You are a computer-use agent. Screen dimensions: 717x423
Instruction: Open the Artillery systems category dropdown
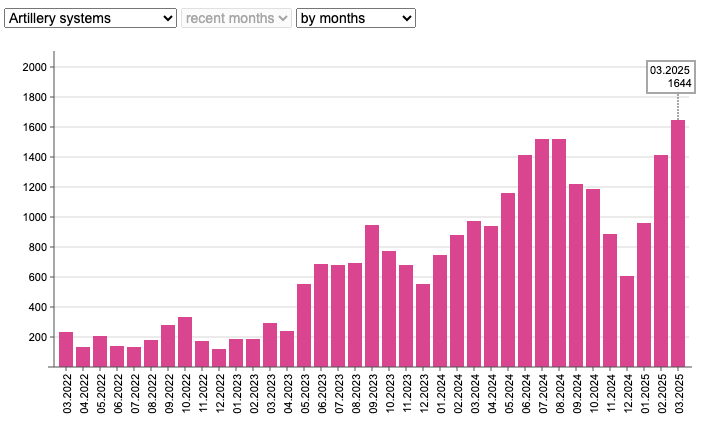coord(91,18)
